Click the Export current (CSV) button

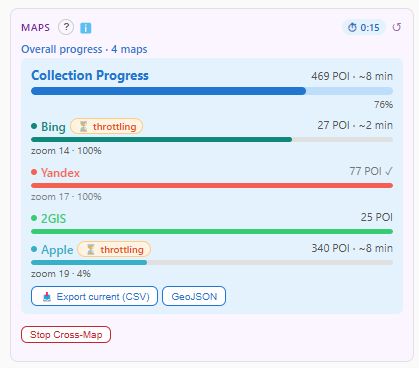(94, 296)
